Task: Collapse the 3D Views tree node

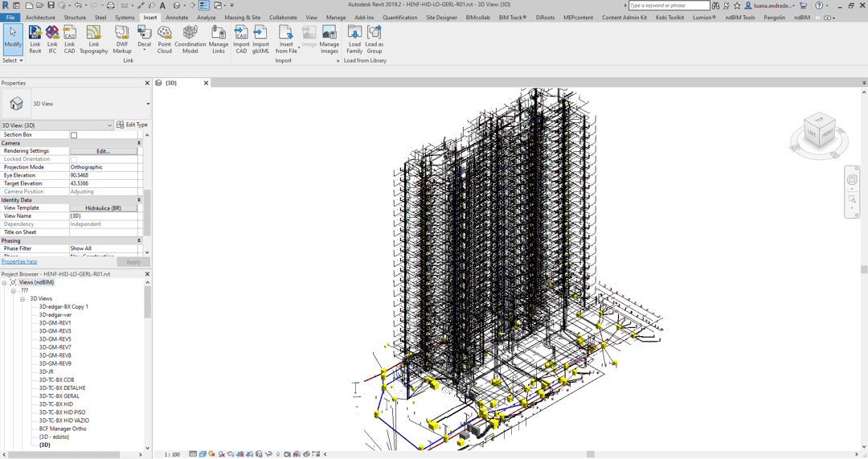Action: tap(23, 299)
